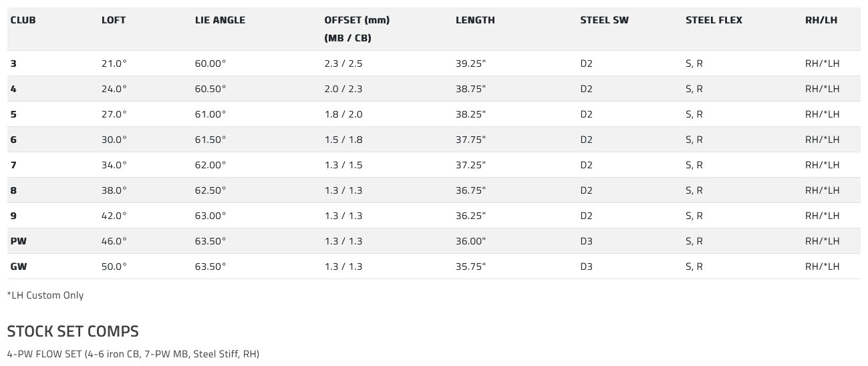Screen dimensions: 868x366
Task: Click the LENGTH column header
Action: pos(475,20)
